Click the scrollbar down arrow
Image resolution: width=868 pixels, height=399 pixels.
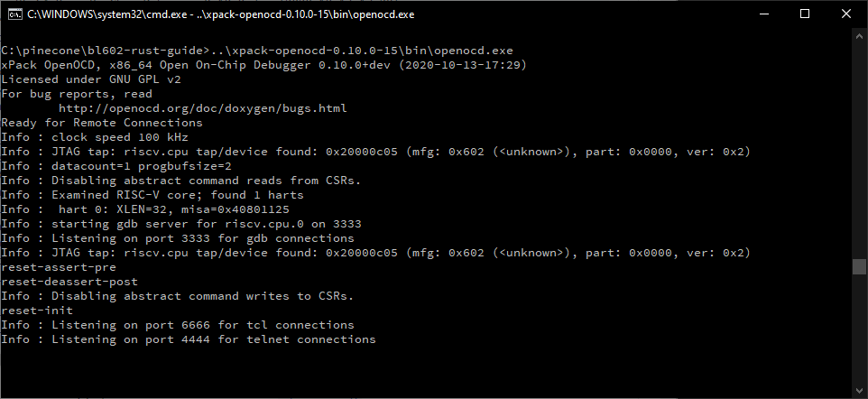click(860, 391)
